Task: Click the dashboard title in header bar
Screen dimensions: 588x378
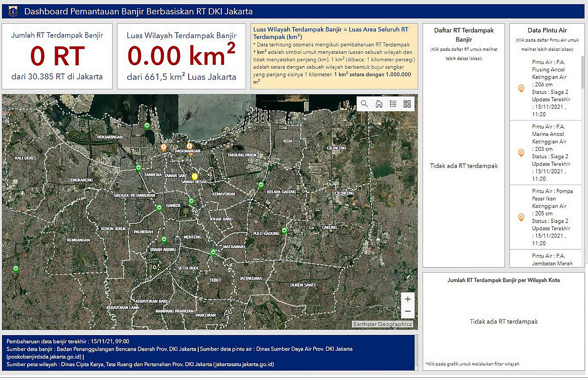Action: (139, 11)
